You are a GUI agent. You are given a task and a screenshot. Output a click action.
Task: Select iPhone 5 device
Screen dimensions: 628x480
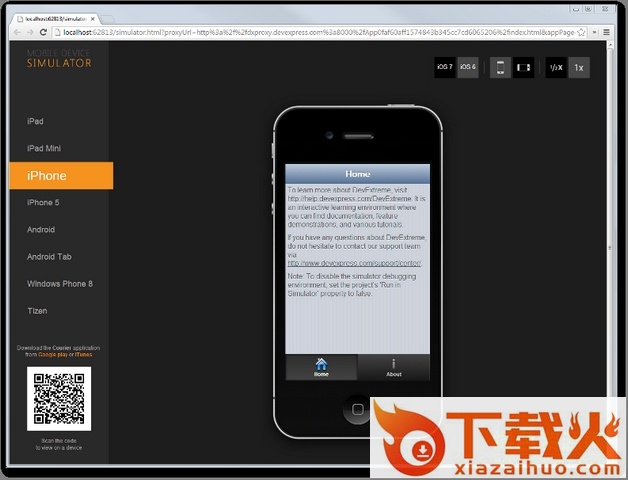click(44, 202)
